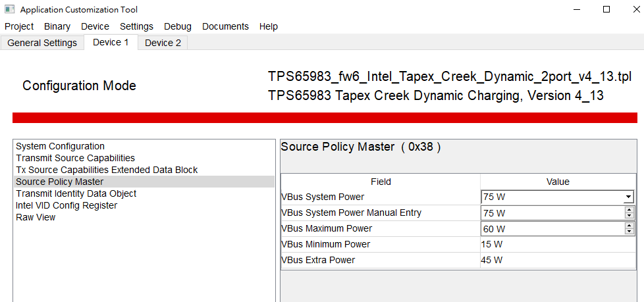Click the Configuration Mode label
644x302 pixels.
[x=79, y=86]
